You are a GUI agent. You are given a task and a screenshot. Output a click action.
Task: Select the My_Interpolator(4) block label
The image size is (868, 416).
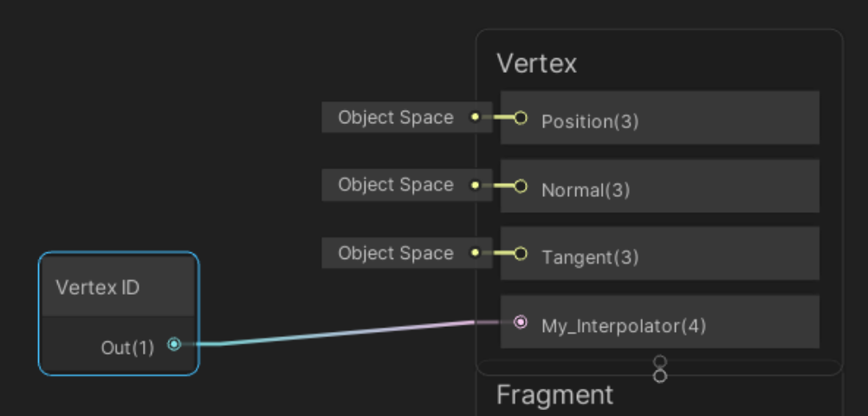coord(624,327)
